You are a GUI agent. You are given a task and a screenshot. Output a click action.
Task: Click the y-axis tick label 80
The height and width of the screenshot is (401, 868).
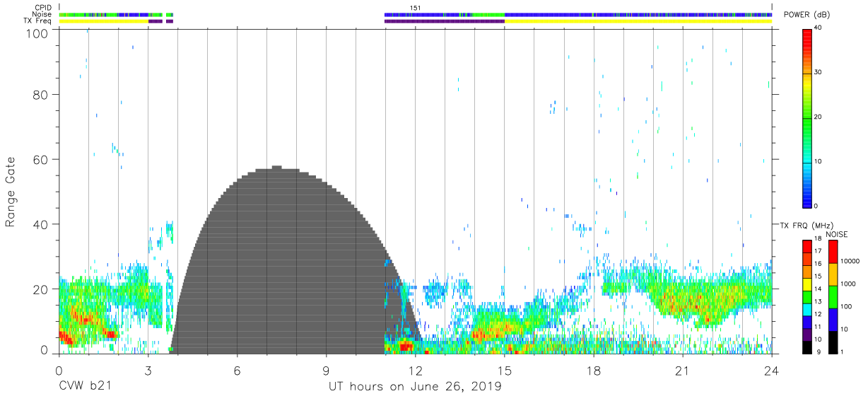[40, 94]
